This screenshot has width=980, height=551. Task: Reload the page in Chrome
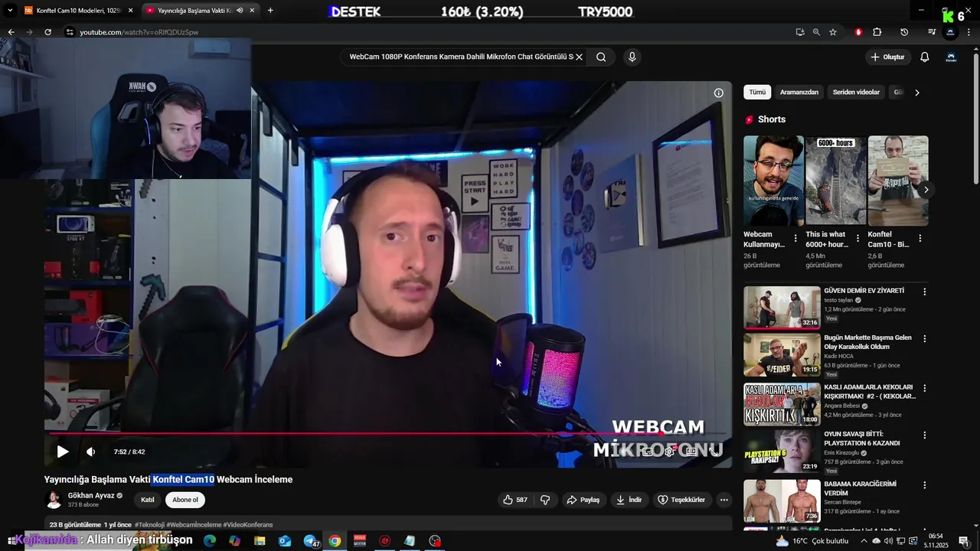(47, 32)
